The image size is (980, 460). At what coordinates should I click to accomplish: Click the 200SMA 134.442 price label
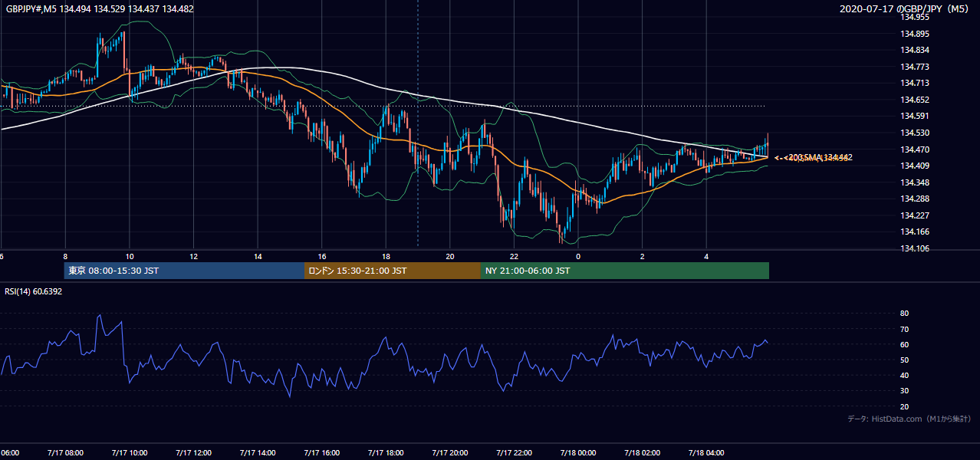click(x=821, y=157)
